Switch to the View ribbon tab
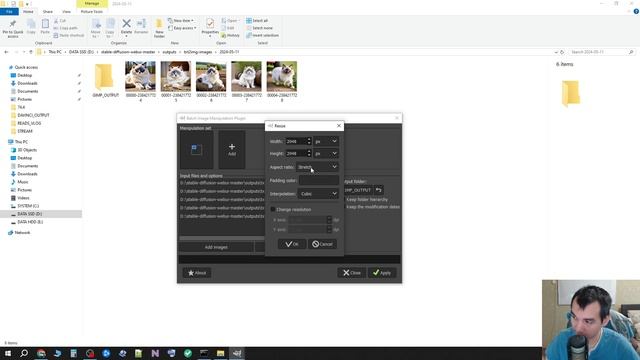This screenshot has height=360, width=640. (x=66, y=11)
